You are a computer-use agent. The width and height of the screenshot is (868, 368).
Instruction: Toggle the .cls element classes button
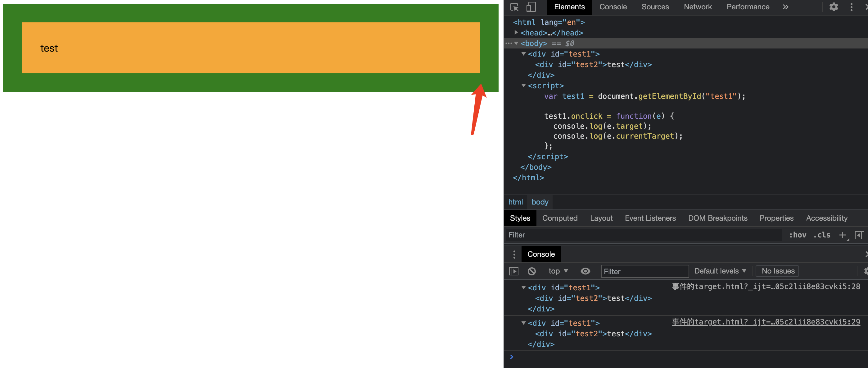822,235
